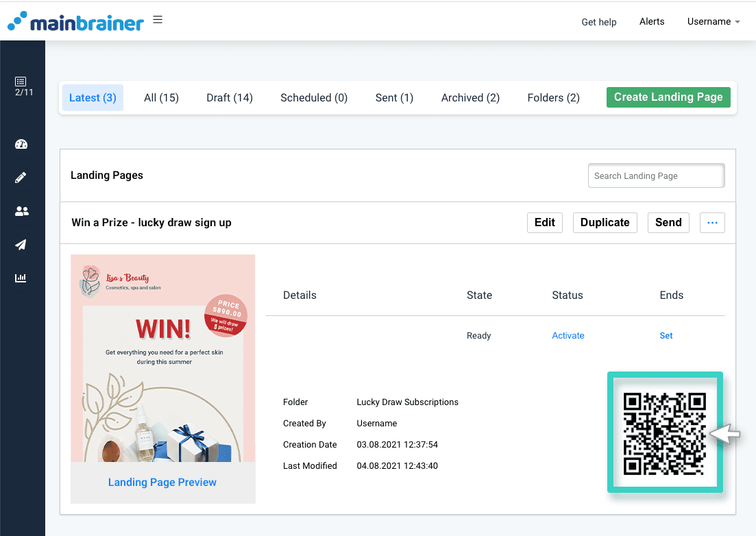
Task: Switch to the Latest (3) tab
Action: click(93, 98)
